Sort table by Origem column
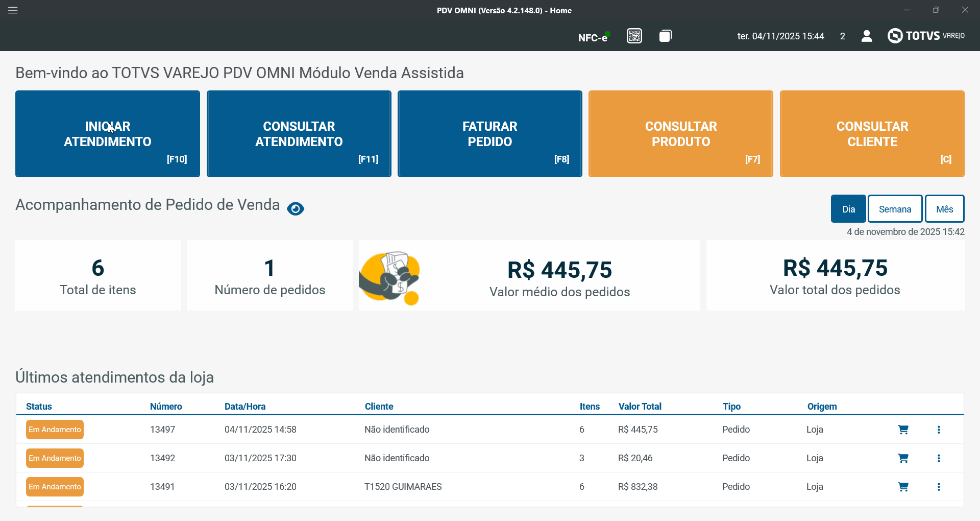 (822, 407)
